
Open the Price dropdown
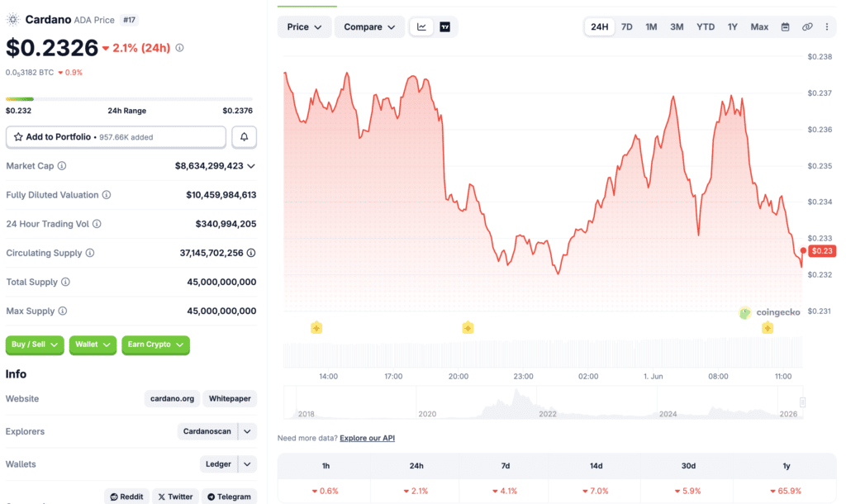(304, 27)
